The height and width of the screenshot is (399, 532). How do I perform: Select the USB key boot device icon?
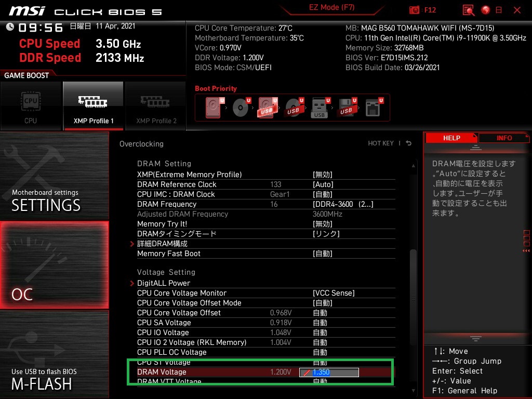320,108
